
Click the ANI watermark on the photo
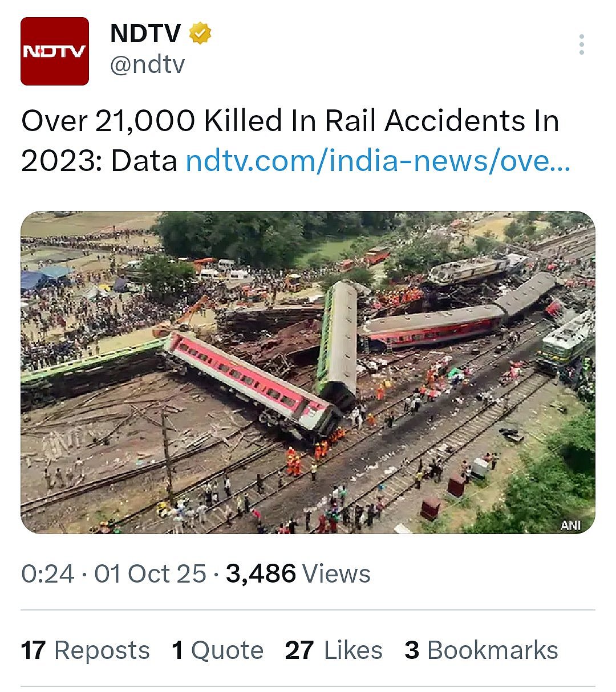[x=570, y=524]
